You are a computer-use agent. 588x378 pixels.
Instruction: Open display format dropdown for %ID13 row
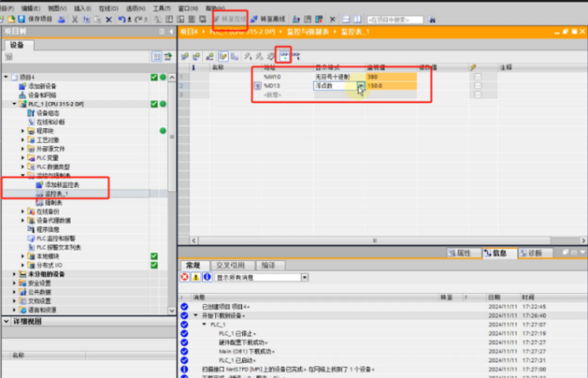click(360, 86)
